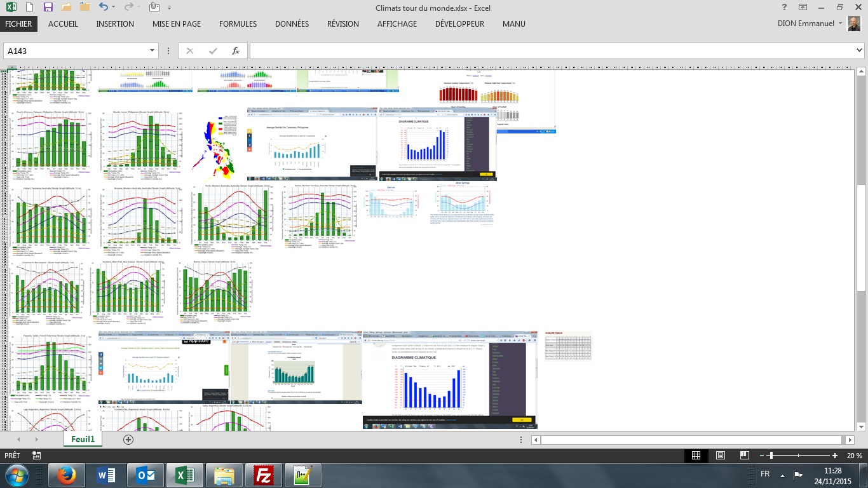Click the 20 % zoom level button

(853, 456)
